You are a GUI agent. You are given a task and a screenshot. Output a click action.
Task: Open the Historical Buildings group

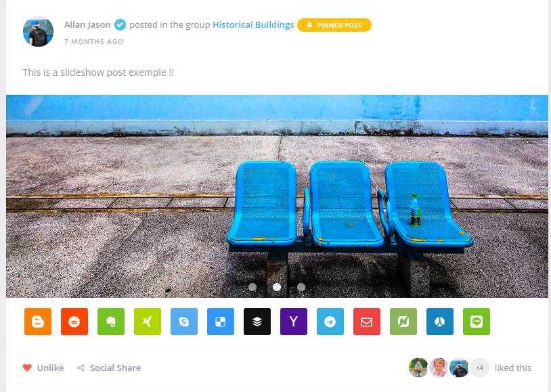pyautogui.click(x=253, y=24)
